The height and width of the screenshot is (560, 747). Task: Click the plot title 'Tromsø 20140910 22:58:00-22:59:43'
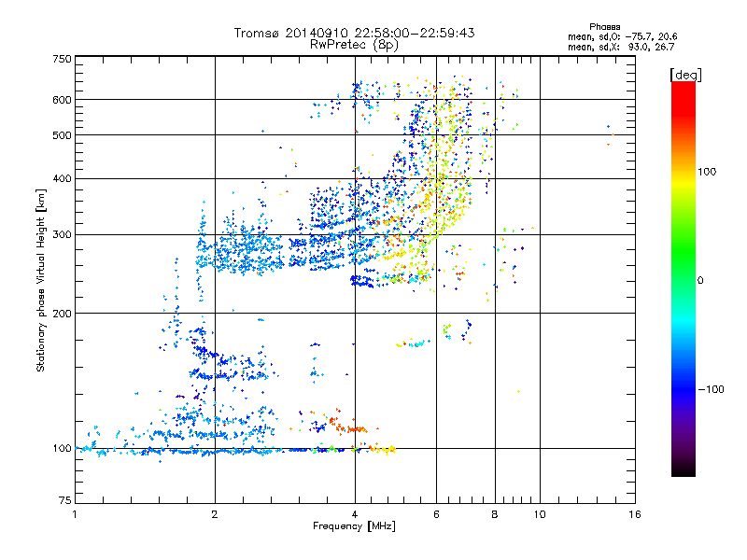[354, 33]
